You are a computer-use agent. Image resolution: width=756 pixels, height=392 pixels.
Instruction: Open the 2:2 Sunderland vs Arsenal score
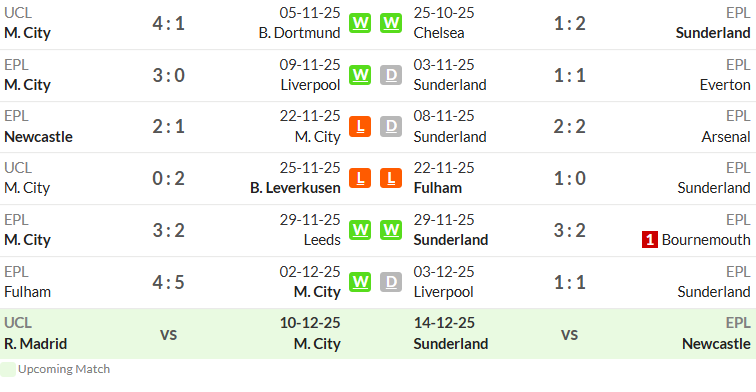coord(569,127)
